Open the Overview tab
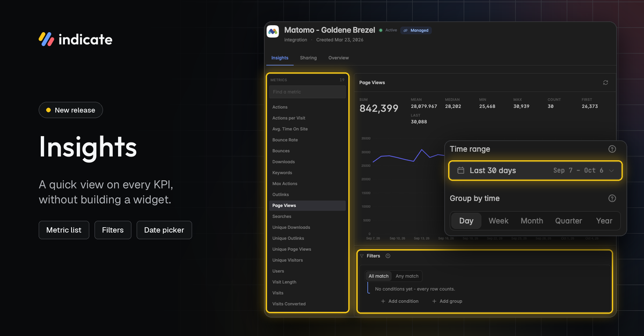This screenshot has height=336, width=644. coord(339,58)
